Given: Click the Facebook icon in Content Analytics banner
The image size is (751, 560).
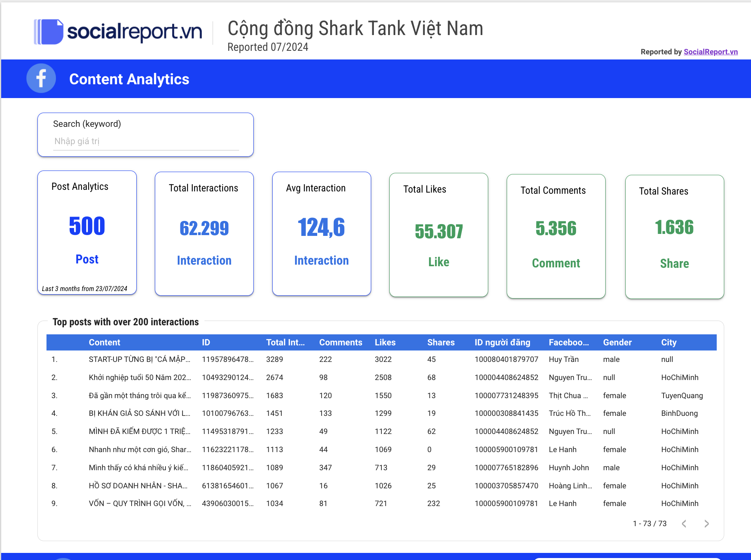Looking at the screenshot, I should 41,78.
